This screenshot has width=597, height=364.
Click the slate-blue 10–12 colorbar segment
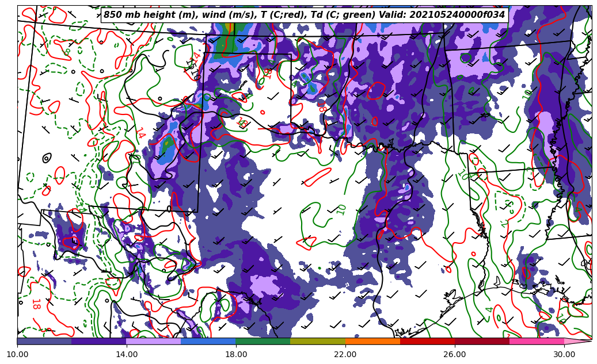pos(44,341)
